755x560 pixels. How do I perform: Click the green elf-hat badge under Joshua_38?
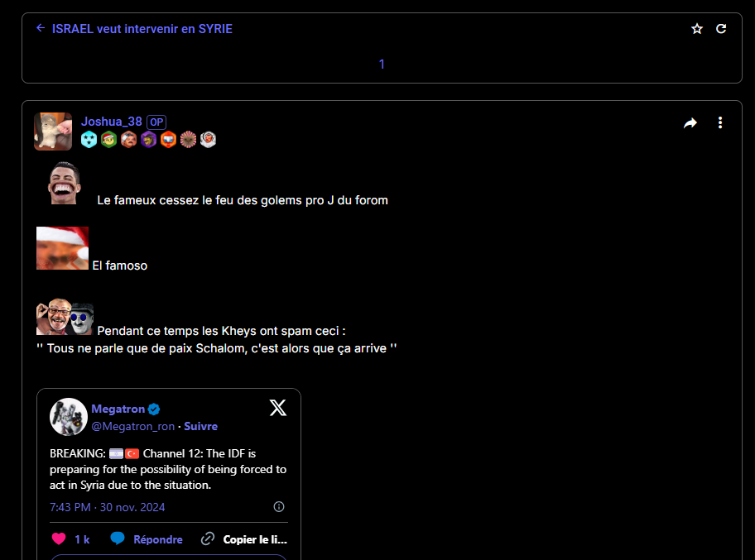pos(108,140)
